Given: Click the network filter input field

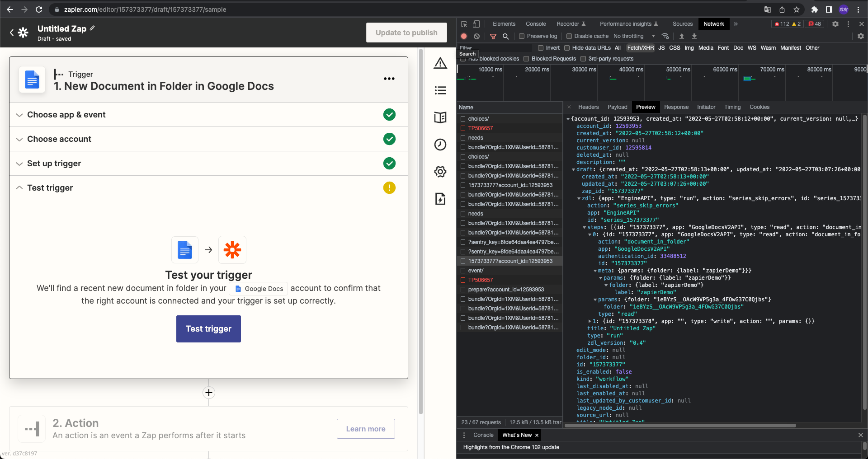Looking at the screenshot, I should pos(495,48).
